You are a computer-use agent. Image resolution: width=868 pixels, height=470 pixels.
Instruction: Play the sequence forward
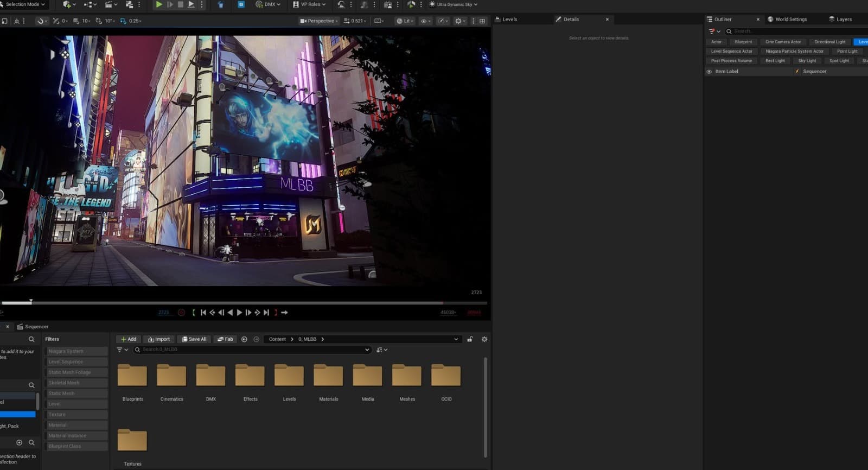[x=239, y=313]
